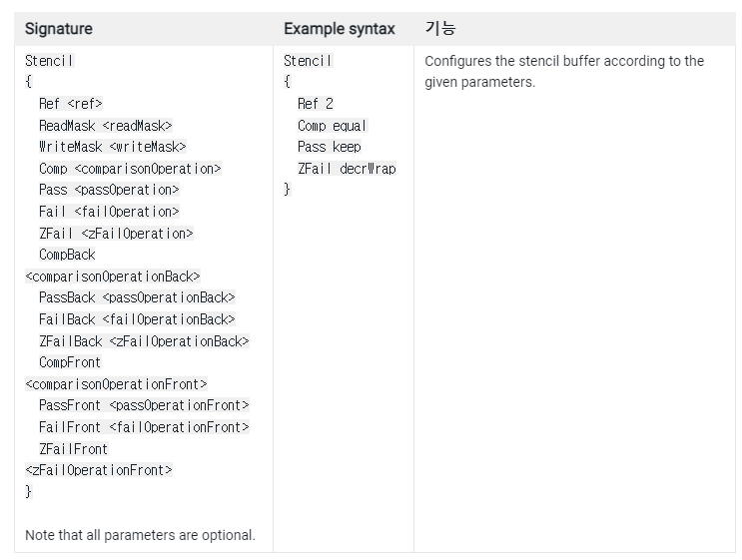Click the FailBack <failOperationBack> line
742x560 pixels.
tap(137, 319)
